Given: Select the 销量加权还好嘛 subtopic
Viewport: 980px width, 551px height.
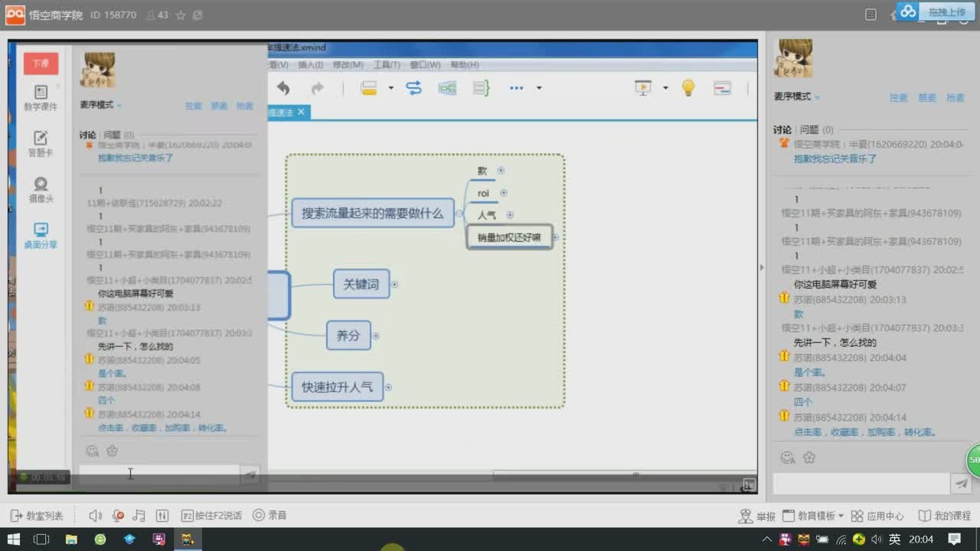Looking at the screenshot, I should point(509,237).
